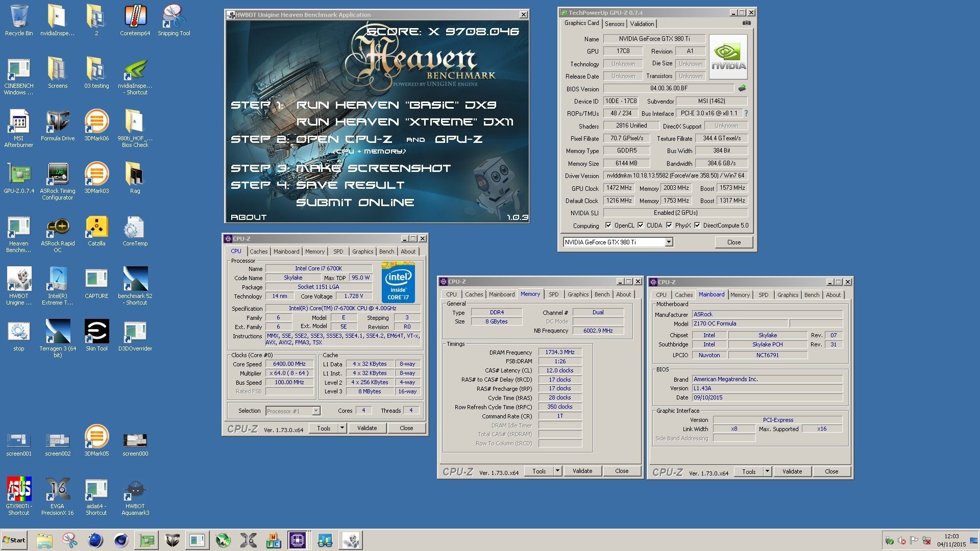Open the Terragen 3 (64 bit) icon
Screen dimensions: 980x551
[x=58, y=339]
